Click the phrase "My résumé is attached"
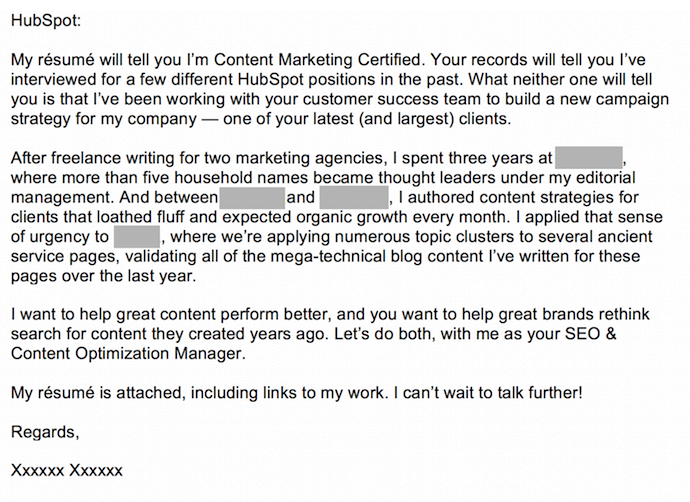Screen dimensions: 690x502 click(89, 393)
